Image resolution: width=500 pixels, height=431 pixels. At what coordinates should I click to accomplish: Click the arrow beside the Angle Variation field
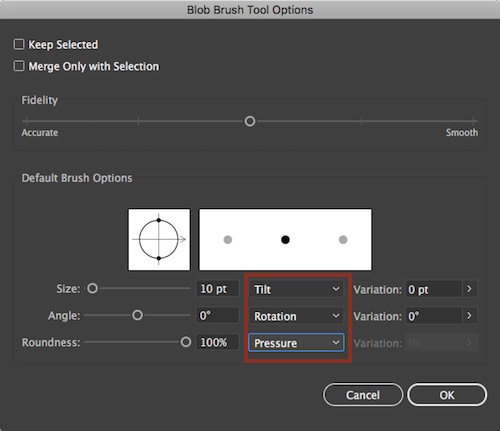470,315
